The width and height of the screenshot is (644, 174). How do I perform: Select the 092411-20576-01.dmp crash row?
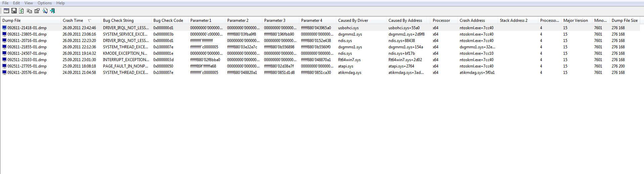tap(27, 73)
